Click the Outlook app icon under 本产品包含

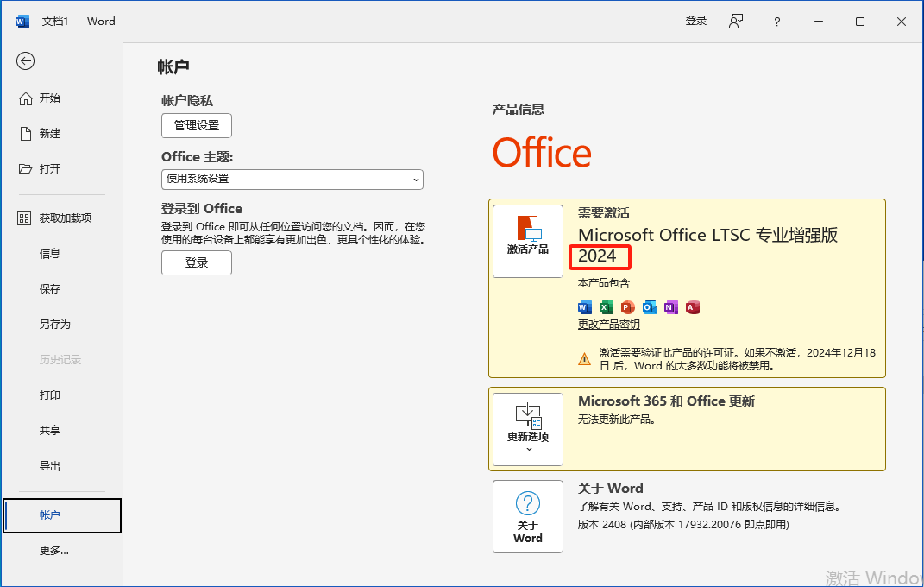pyautogui.click(x=650, y=307)
